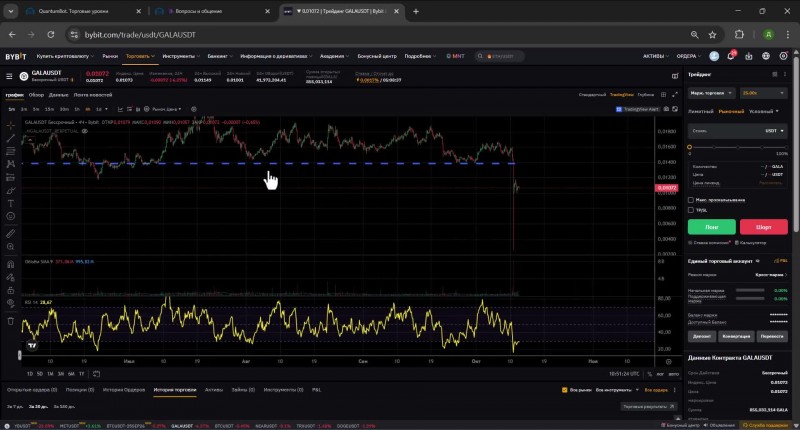Select the ruler measure tool
800x430 pixels.
point(11,231)
